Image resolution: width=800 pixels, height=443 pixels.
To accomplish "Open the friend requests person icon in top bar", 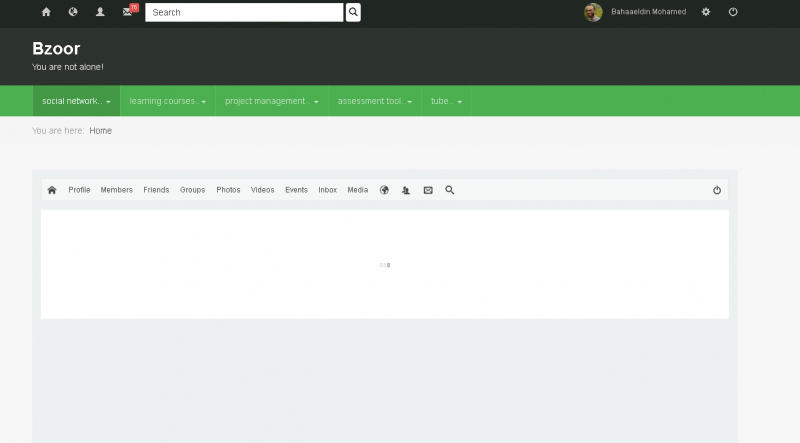I will point(100,12).
